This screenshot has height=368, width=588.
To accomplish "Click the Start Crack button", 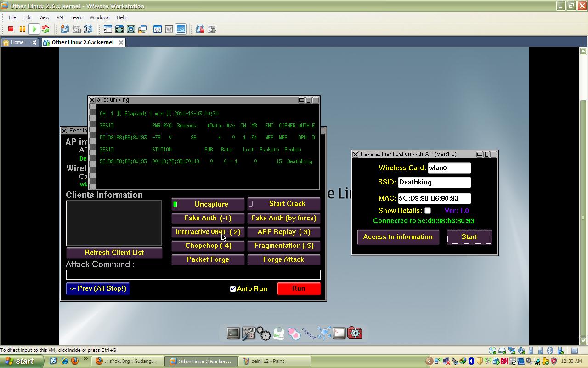I will pos(284,204).
